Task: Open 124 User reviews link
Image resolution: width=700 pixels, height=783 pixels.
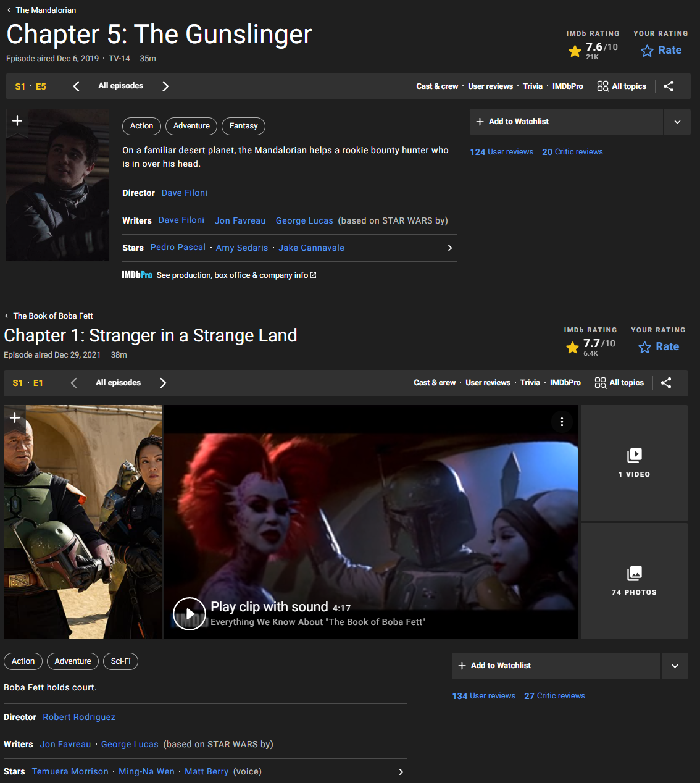Action: tap(502, 152)
